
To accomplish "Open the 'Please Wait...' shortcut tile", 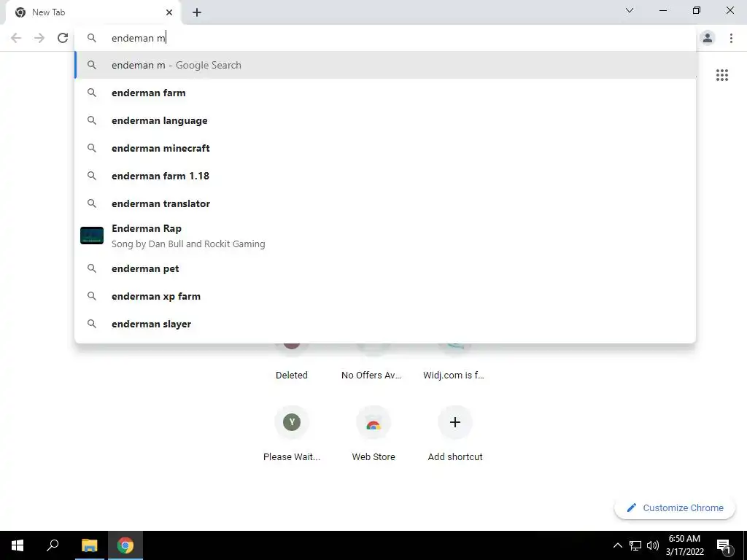I will 292,432.
